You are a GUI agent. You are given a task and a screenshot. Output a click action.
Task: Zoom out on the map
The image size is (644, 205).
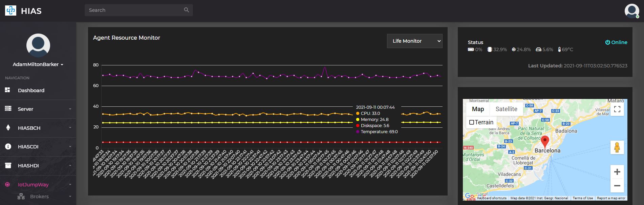[617, 186]
